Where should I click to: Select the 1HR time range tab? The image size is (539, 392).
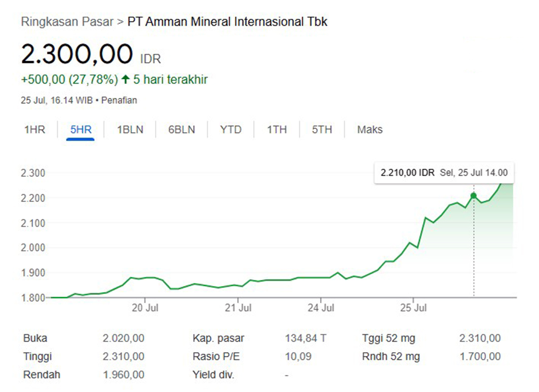pos(35,130)
